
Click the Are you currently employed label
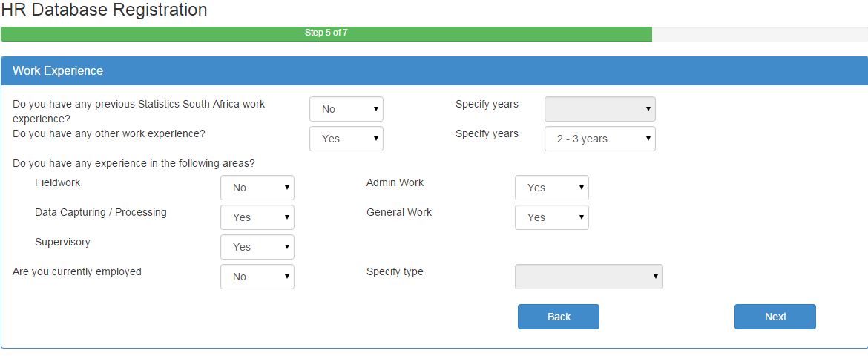(77, 272)
